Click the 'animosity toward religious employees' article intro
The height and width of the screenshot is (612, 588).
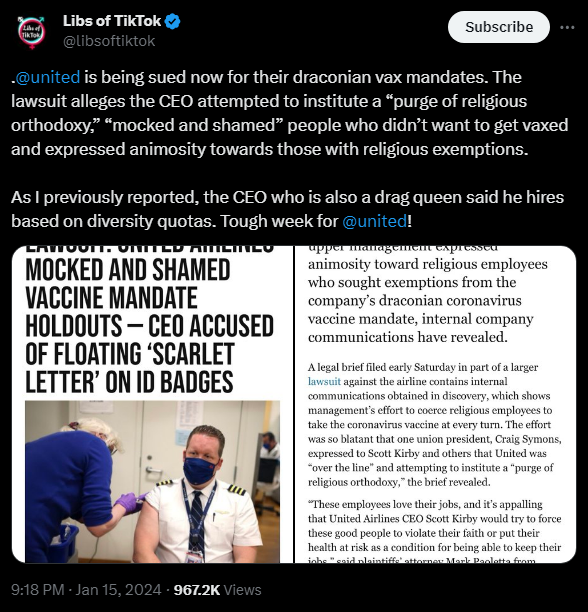[428, 295]
